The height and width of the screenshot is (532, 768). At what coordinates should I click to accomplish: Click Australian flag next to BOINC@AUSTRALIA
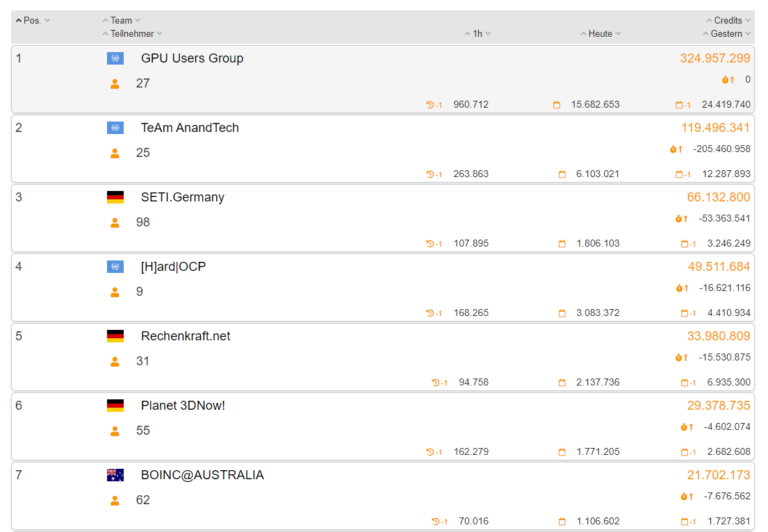pyautogui.click(x=115, y=475)
